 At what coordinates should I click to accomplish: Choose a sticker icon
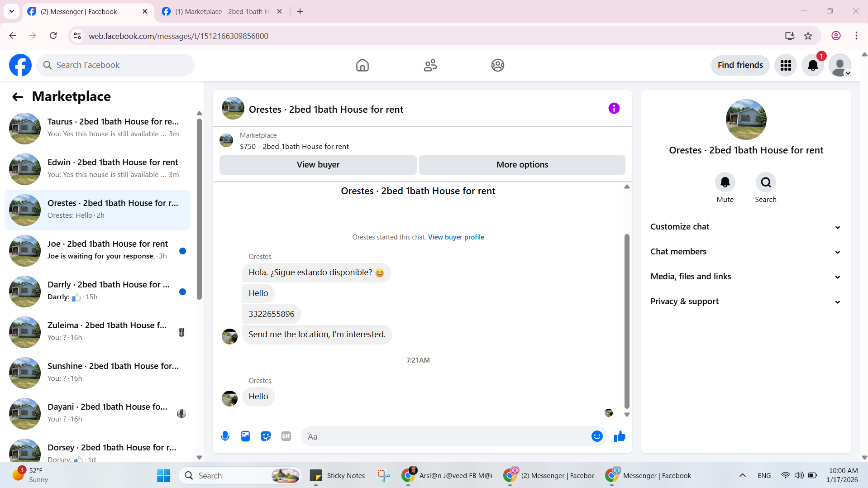pyautogui.click(x=266, y=436)
